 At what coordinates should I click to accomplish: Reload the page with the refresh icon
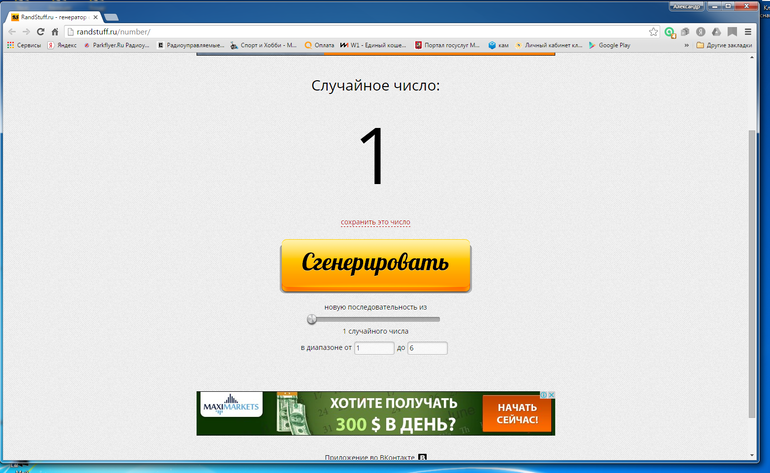point(40,31)
